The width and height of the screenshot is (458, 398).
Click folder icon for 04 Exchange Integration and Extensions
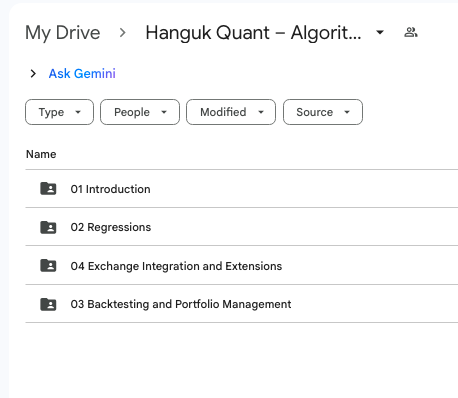[48, 266]
